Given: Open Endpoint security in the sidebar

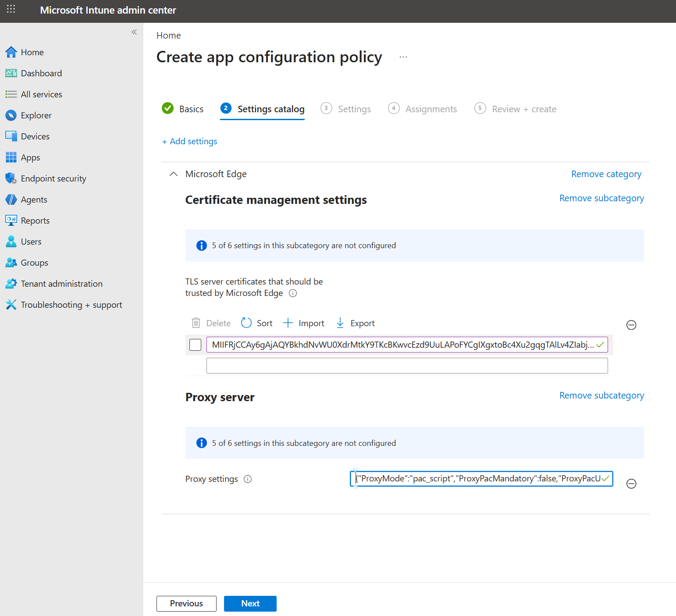Looking at the screenshot, I should pyautogui.click(x=53, y=178).
